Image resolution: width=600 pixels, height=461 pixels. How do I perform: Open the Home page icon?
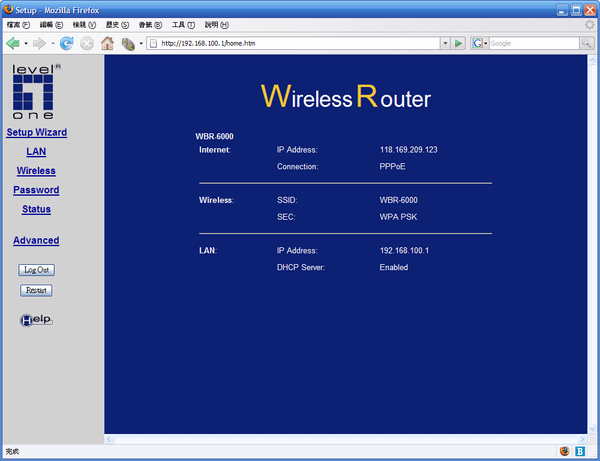click(x=108, y=44)
